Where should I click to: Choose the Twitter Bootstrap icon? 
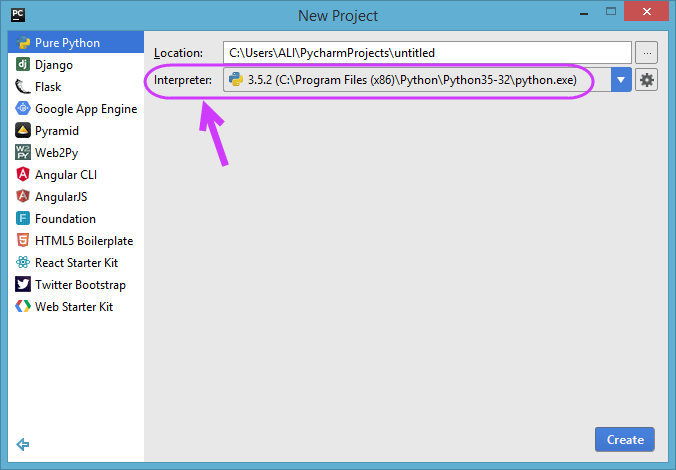[22, 285]
